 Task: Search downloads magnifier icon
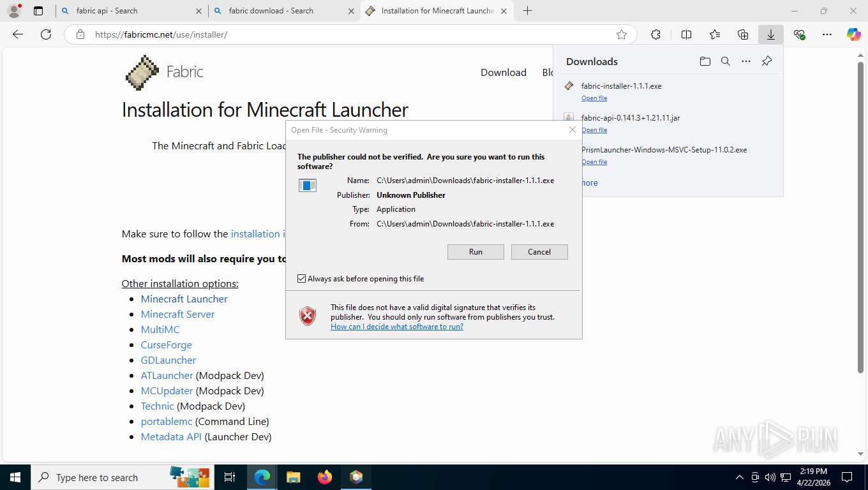tap(726, 61)
